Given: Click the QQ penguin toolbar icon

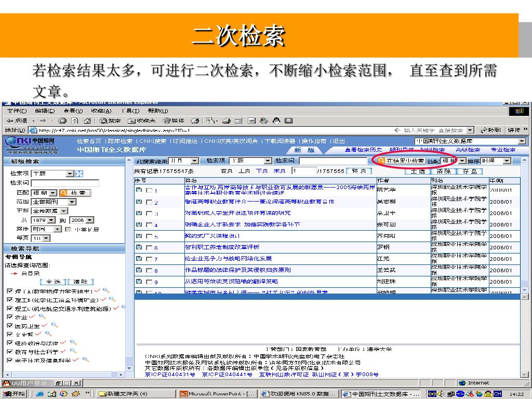Looking at the screenshot, I should 276,121.
